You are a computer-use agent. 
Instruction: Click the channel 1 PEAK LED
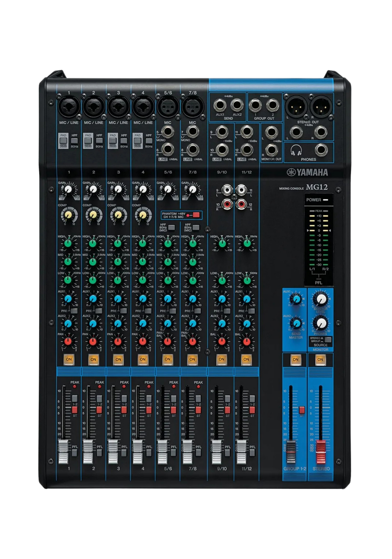click(x=74, y=387)
